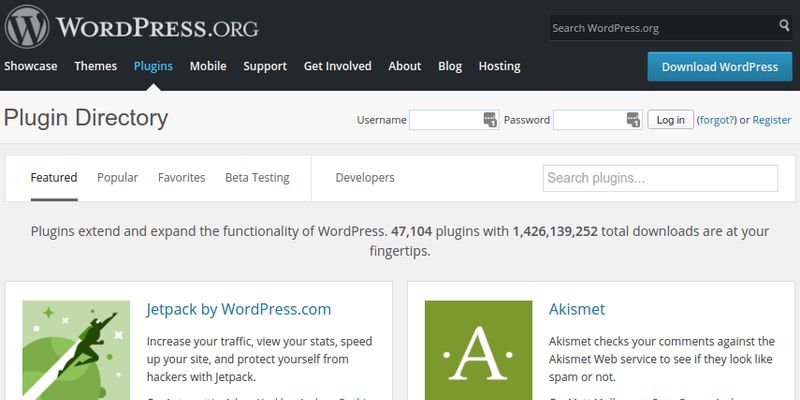800x400 pixels.
Task: Follow the Register link
Action: pos(771,120)
